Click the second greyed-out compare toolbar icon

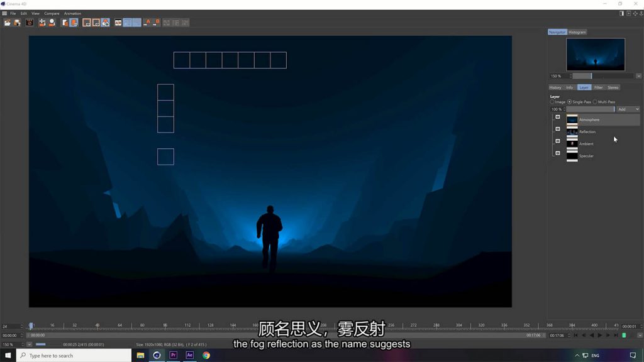tap(176, 23)
